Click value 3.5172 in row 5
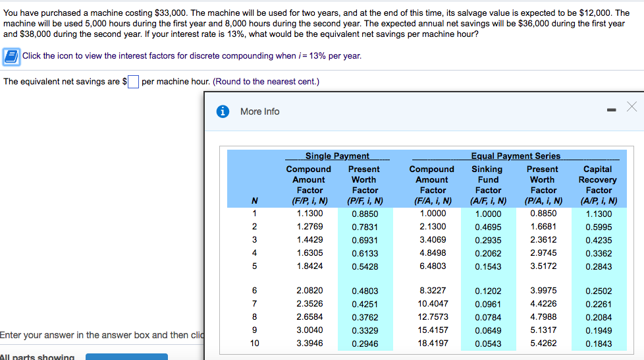The height and width of the screenshot is (360, 644). click(x=543, y=266)
